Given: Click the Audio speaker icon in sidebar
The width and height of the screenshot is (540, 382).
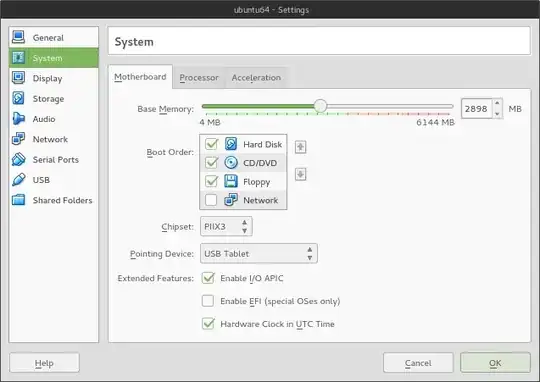Looking at the screenshot, I should click(18, 118).
